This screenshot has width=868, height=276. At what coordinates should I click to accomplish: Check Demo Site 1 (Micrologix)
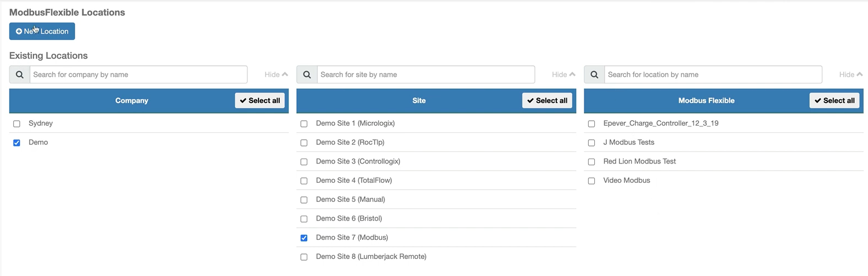304,124
